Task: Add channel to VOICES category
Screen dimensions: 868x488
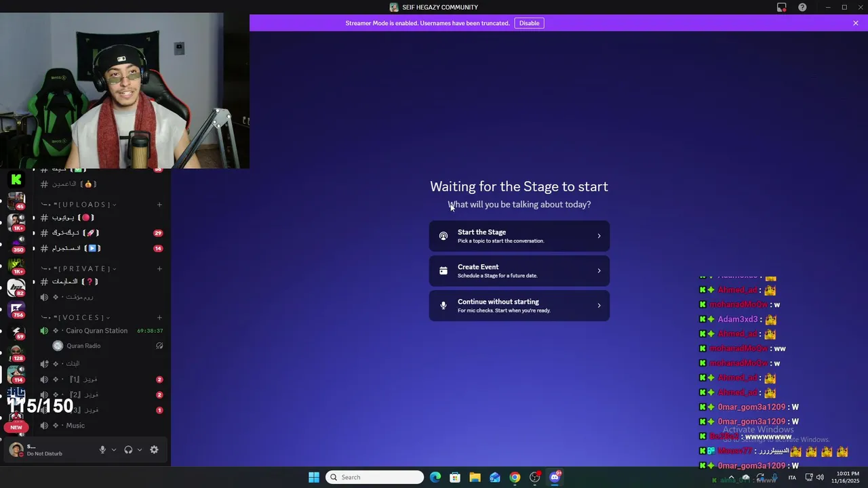Action: 159,317
